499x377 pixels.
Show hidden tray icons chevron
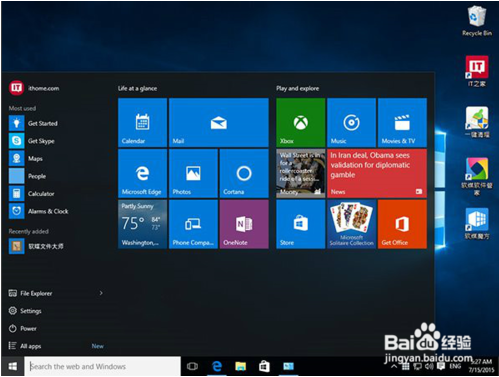coord(394,366)
